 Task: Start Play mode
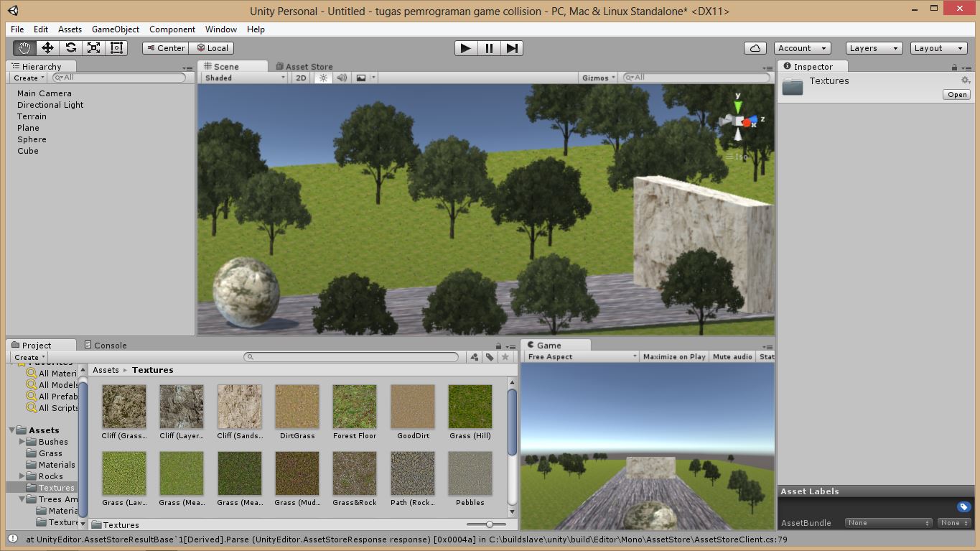click(466, 48)
